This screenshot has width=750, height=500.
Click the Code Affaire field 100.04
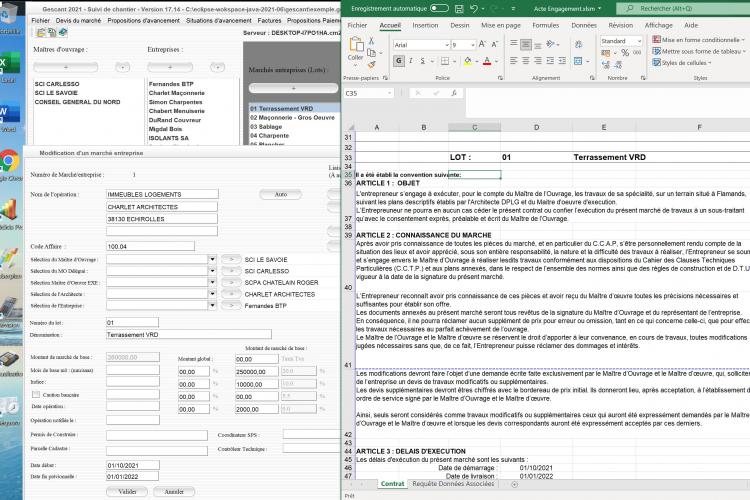tap(150, 246)
